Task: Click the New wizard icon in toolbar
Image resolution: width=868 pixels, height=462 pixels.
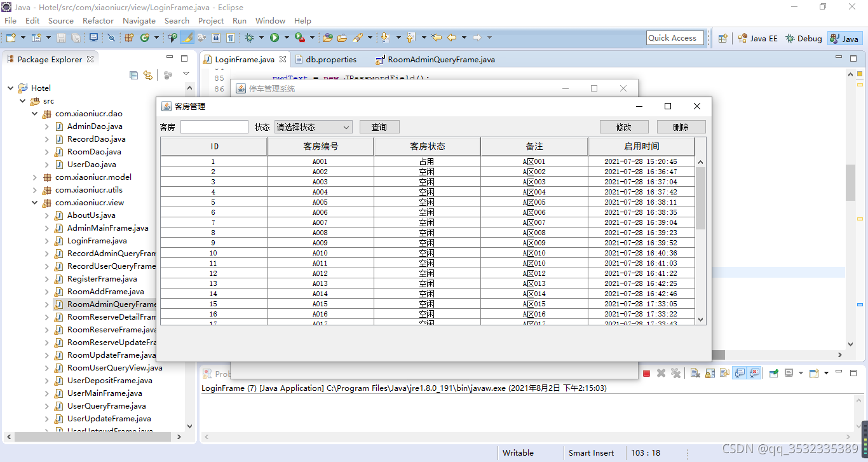Action: (10, 37)
